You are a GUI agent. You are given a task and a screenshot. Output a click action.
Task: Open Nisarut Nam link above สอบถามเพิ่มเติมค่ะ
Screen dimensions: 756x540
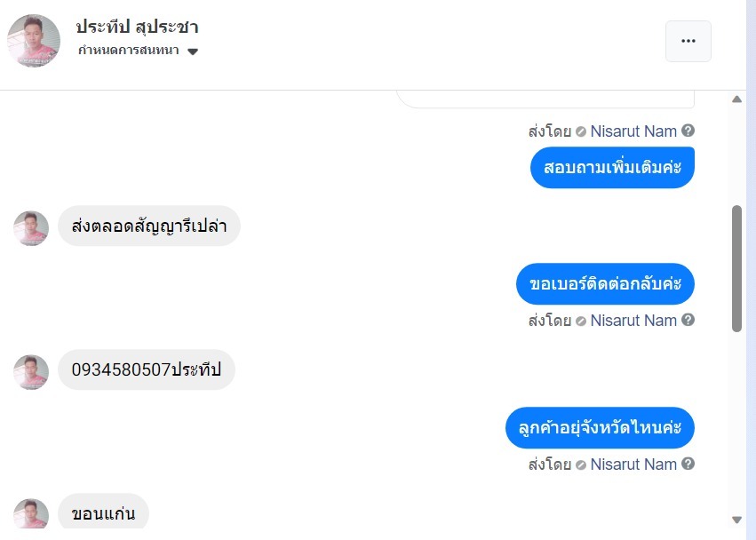(633, 131)
